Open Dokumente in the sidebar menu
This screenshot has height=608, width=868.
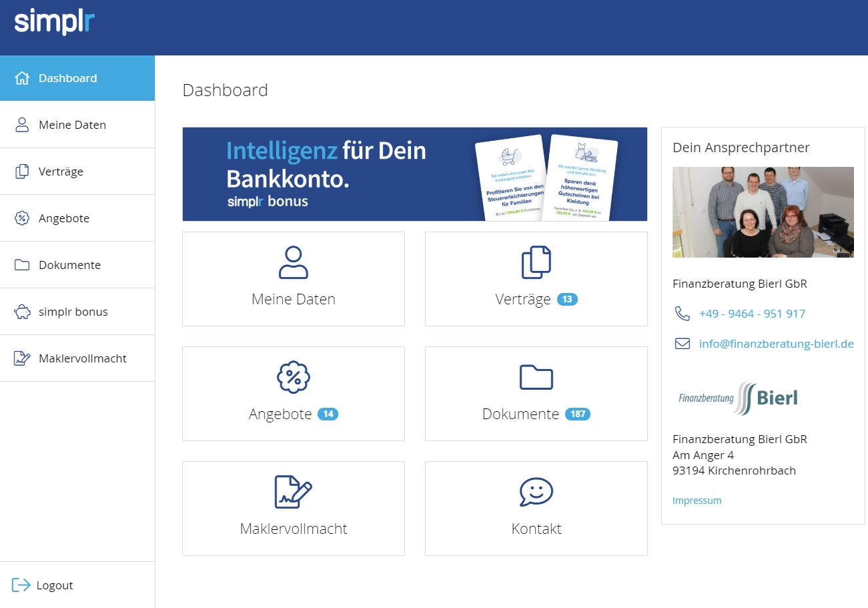tap(77, 265)
